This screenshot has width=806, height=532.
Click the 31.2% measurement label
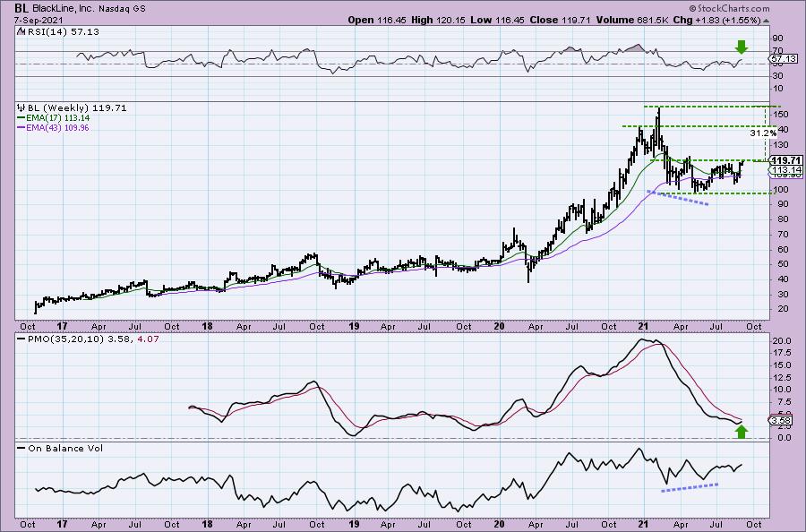(763, 133)
